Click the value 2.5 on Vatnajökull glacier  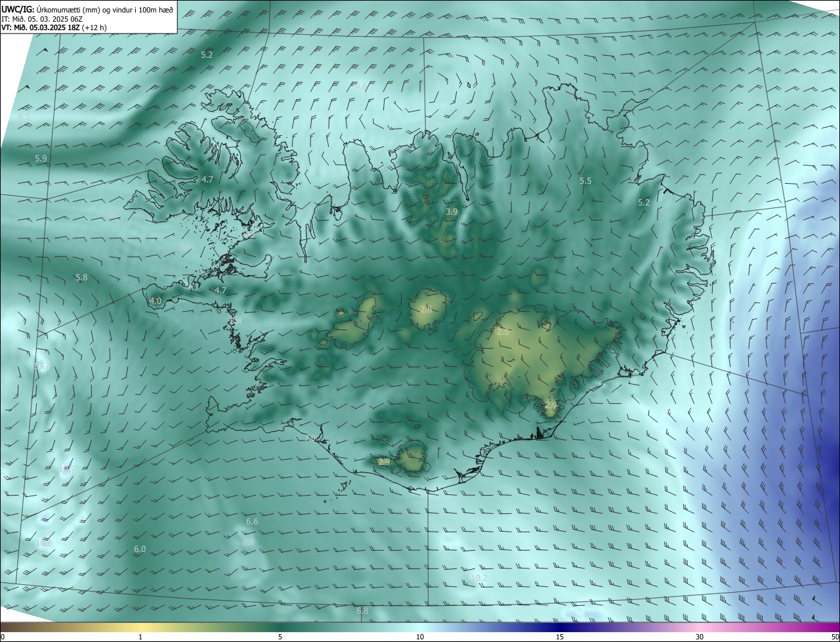(x=503, y=332)
